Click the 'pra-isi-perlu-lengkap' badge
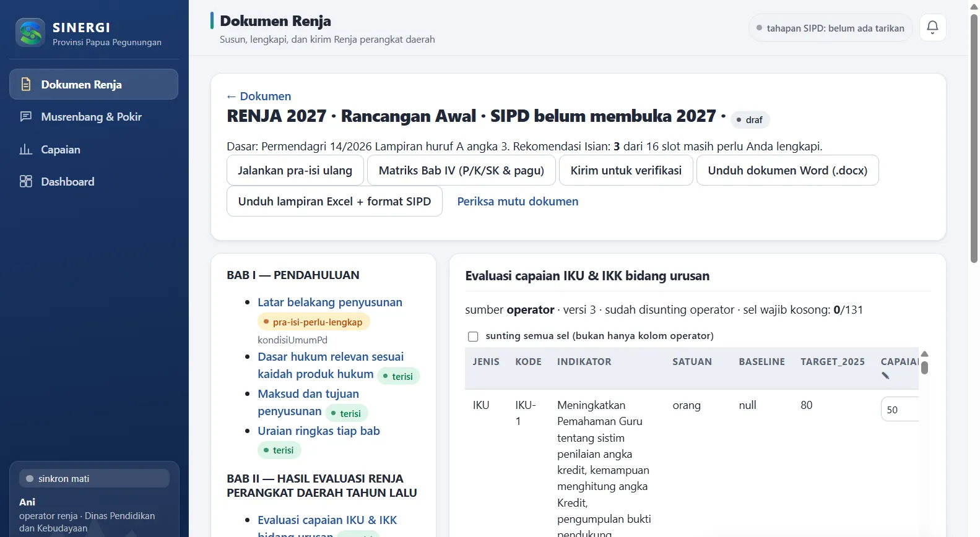 [313, 322]
